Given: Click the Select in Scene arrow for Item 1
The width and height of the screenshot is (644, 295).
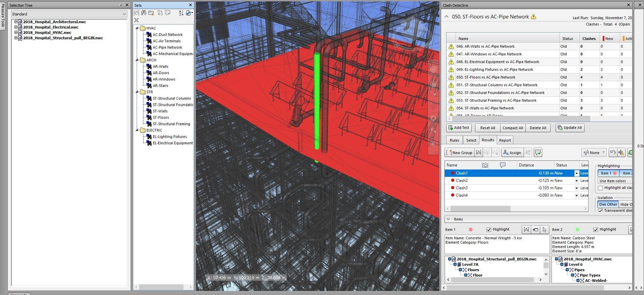Looking at the screenshot, I should pos(544,230).
